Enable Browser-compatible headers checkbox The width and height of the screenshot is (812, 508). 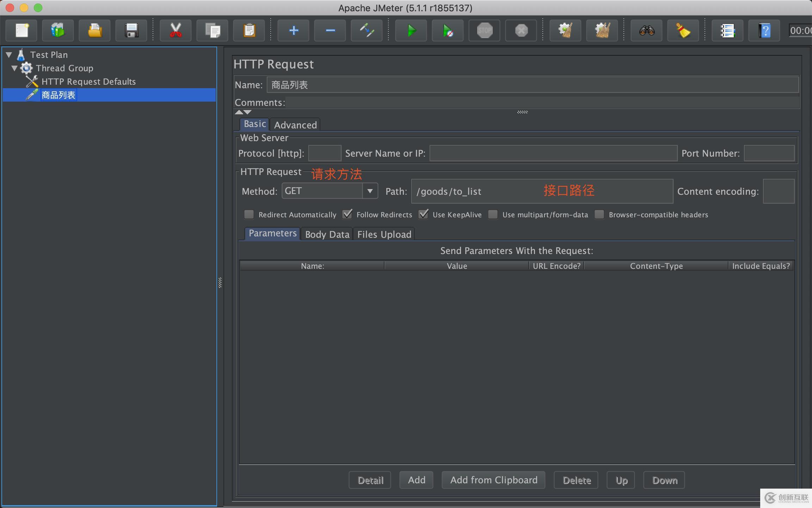pos(599,214)
